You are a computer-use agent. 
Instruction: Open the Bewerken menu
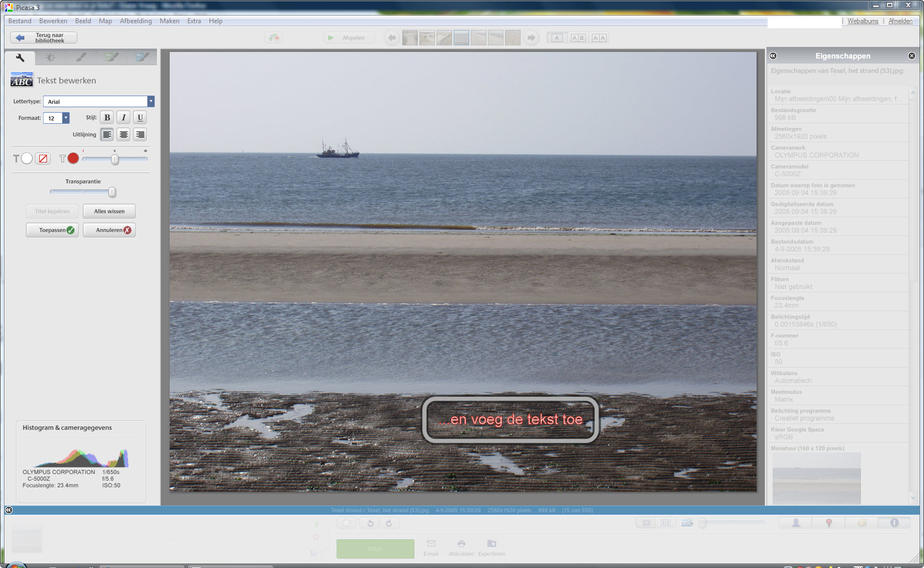[53, 21]
